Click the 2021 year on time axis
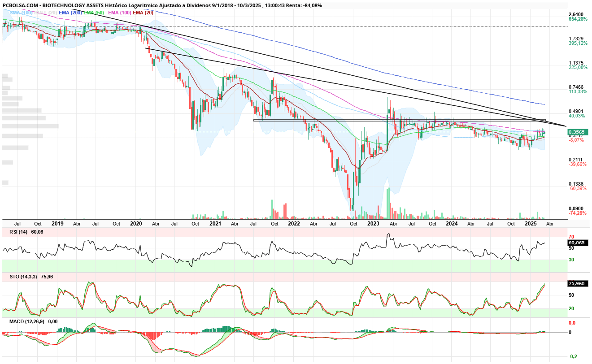592x364 pixels. point(215,223)
